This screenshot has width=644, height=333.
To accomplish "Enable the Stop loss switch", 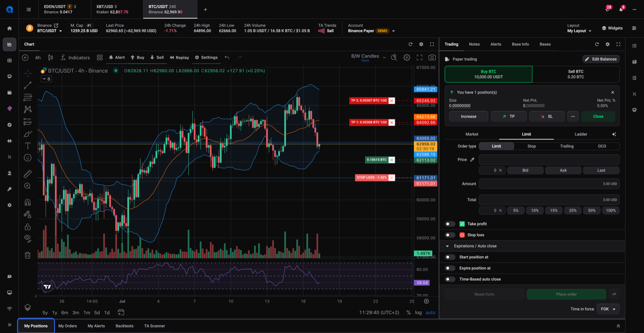I will coord(450,235).
